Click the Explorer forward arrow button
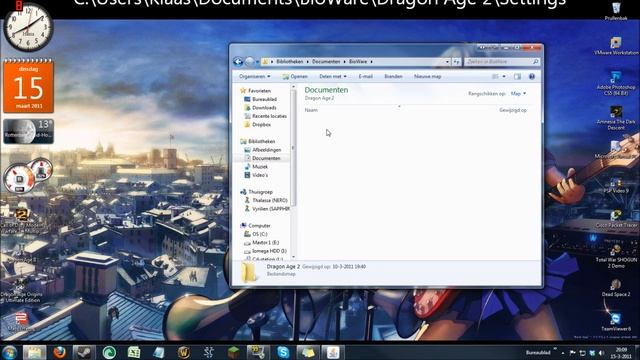Viewport: 640px width, 360px height. pyautogui.click(x=250, y=62)
